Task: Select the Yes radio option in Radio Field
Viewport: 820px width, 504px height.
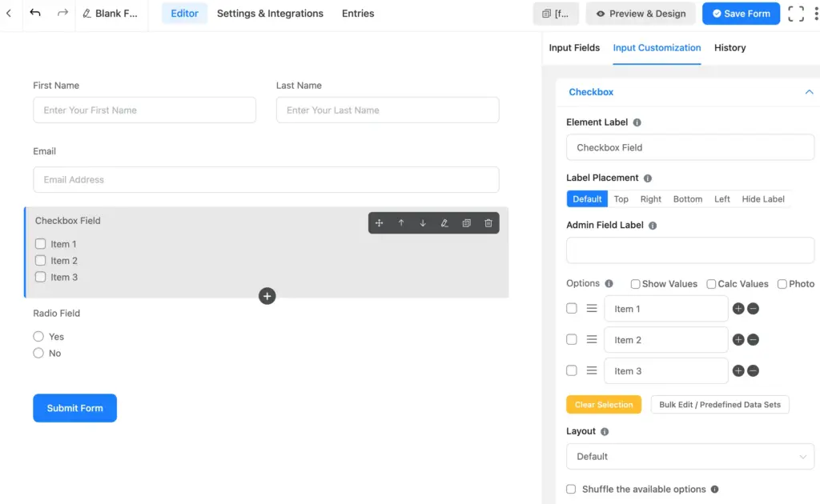Action: coord(38,337)
